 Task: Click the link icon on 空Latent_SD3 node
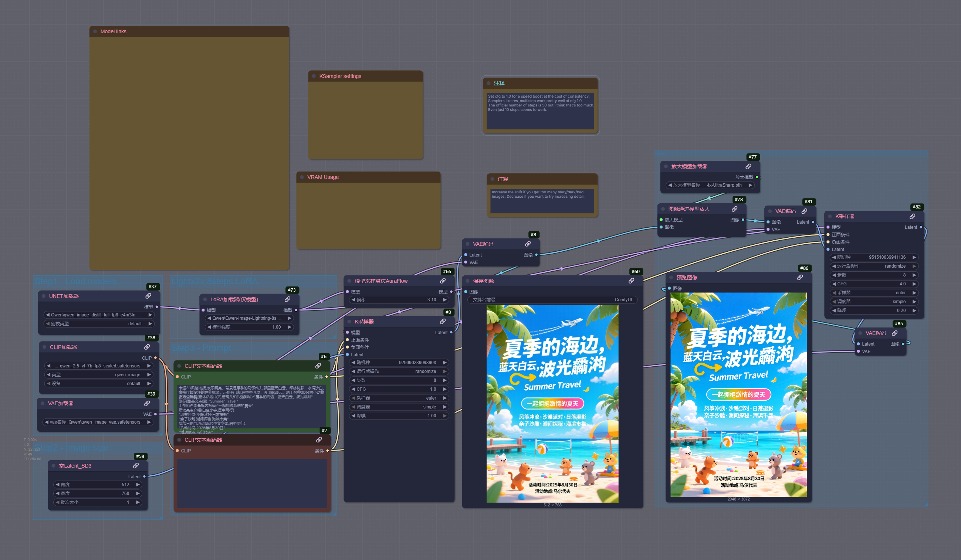coord(136,466)
